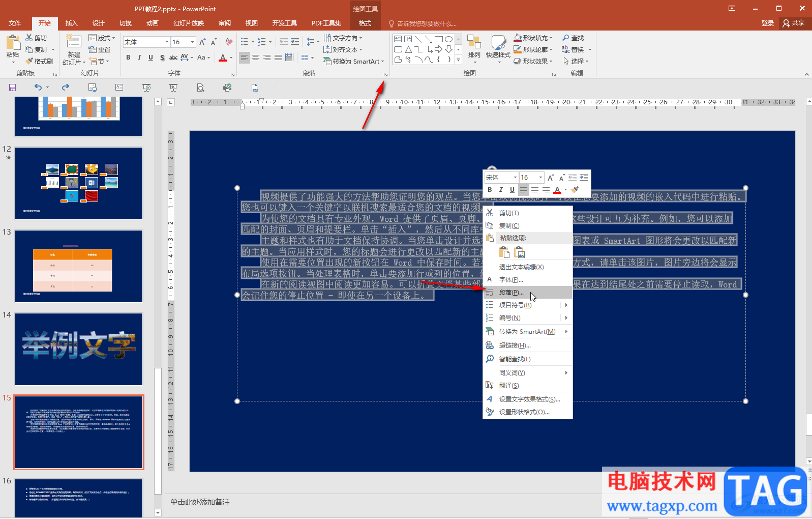Choose 段落(P)... from the context menu
The width and height of the screenshot is (812, 519).
[528, 293]
